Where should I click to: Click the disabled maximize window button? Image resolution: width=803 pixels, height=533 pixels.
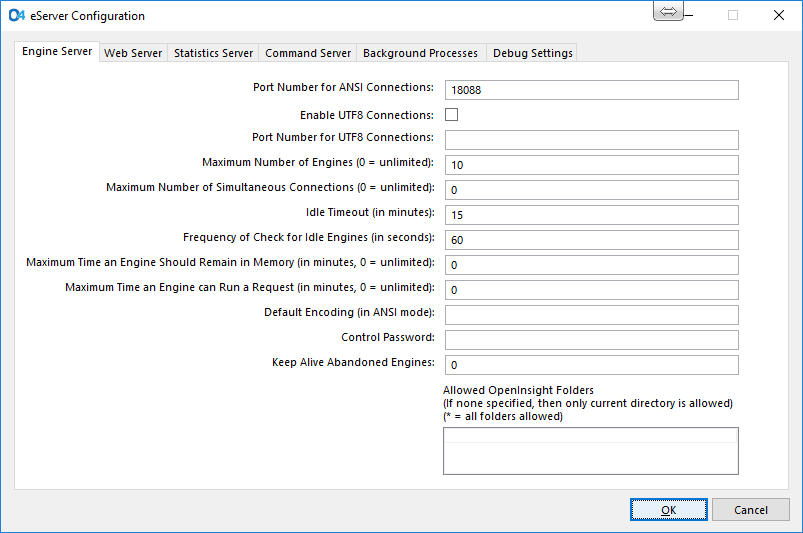point(733,15)
